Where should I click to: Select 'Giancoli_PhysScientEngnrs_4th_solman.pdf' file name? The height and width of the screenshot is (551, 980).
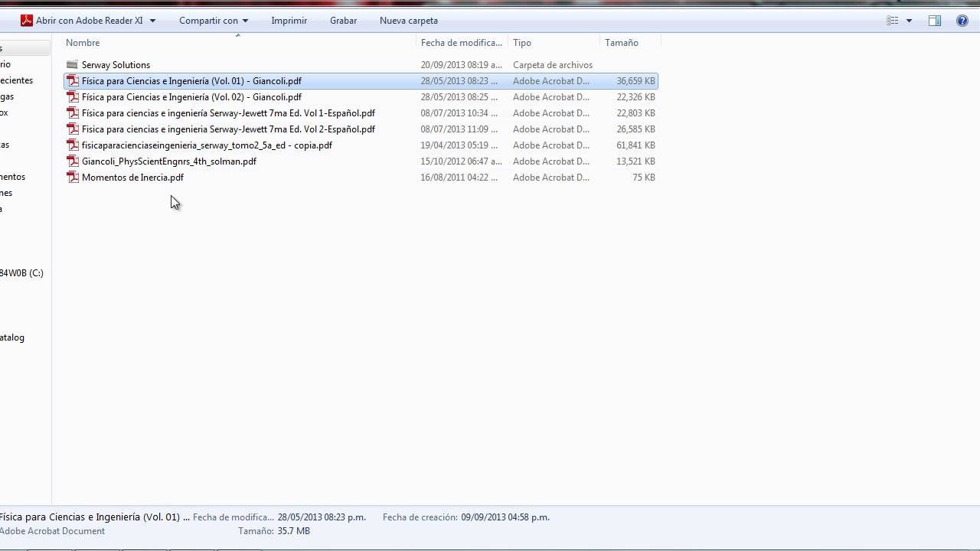tap(169, 161)
